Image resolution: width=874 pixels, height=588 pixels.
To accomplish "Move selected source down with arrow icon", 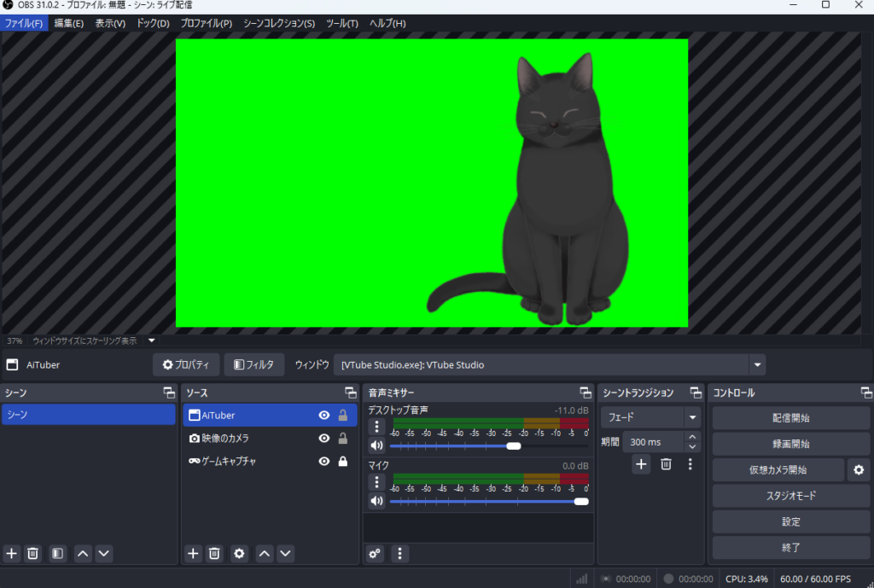I will pyautogui.click(x=286, y=553).
